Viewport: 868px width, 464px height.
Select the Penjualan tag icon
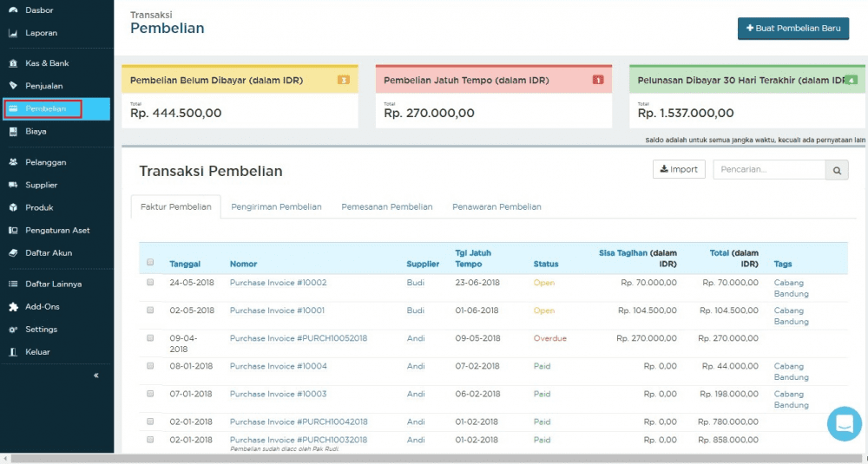tap(13, 86)
